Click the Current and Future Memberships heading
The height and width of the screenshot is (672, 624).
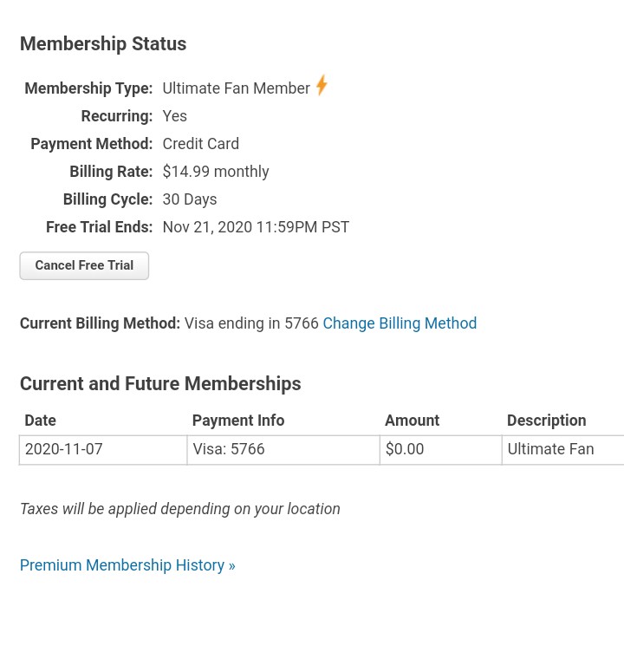(x=160, y=383)
